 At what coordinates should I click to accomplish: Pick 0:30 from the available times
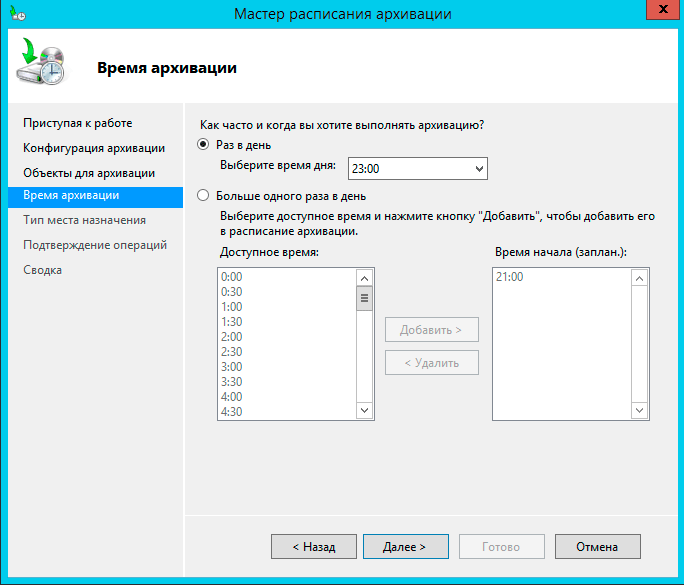click(x=231, y=292)
